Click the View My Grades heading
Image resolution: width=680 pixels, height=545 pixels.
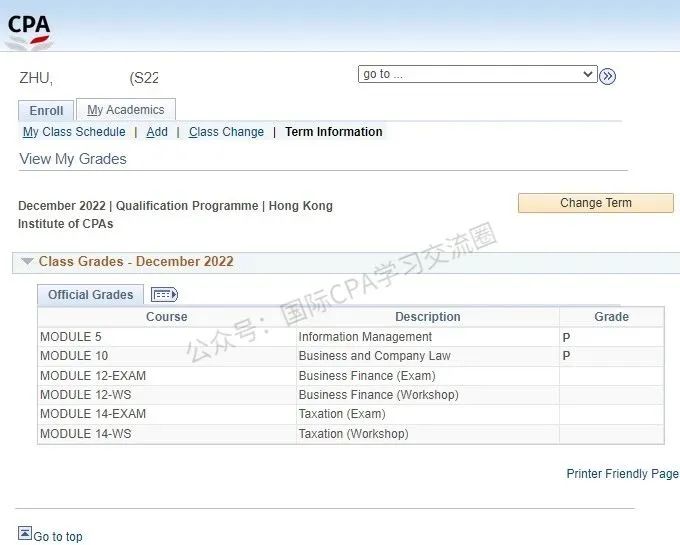point(73,159)
